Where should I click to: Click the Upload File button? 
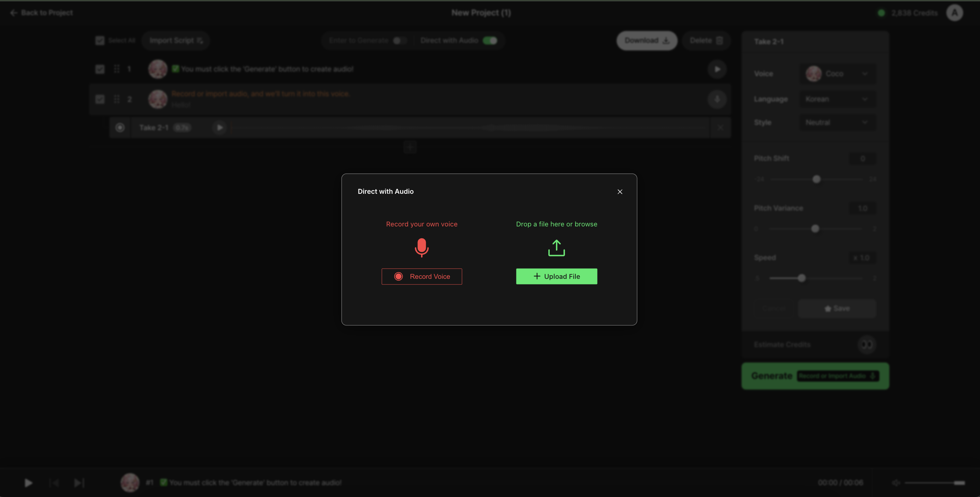click(x=556, y=277)
